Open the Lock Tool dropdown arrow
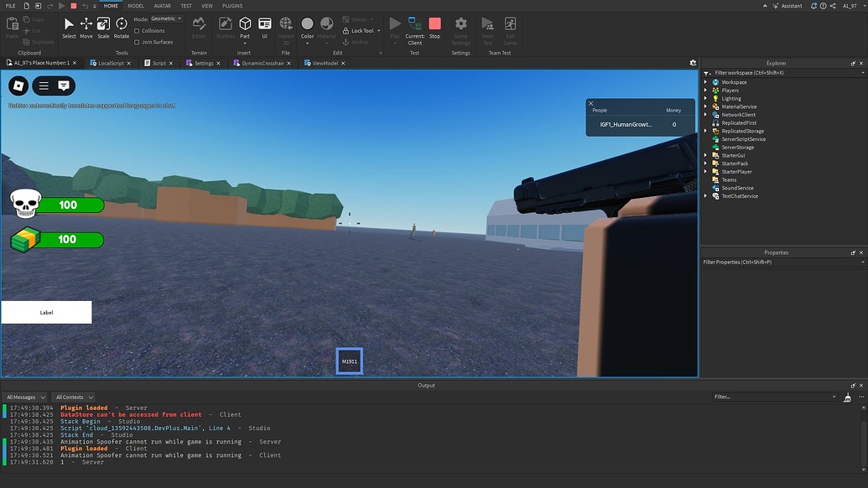Screen dimensions: 868x488 coord(378,31)
